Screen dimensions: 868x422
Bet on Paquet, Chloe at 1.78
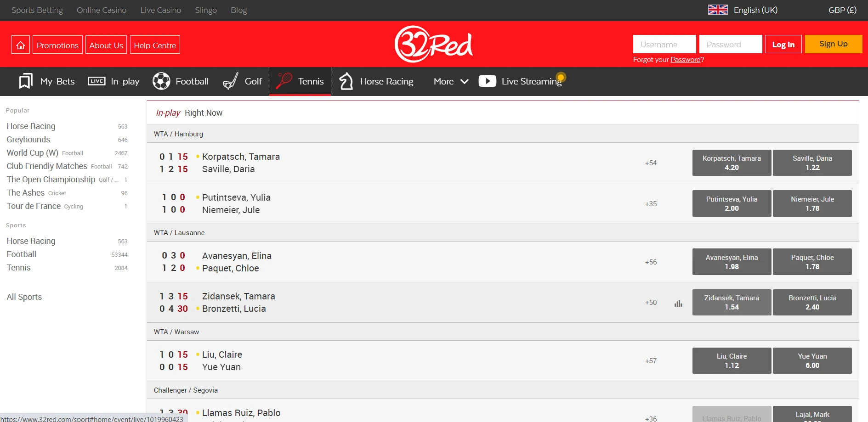pos(812,262)
